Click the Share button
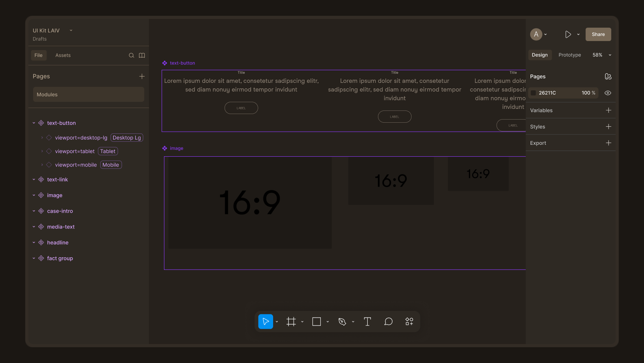 coord(598,34)
